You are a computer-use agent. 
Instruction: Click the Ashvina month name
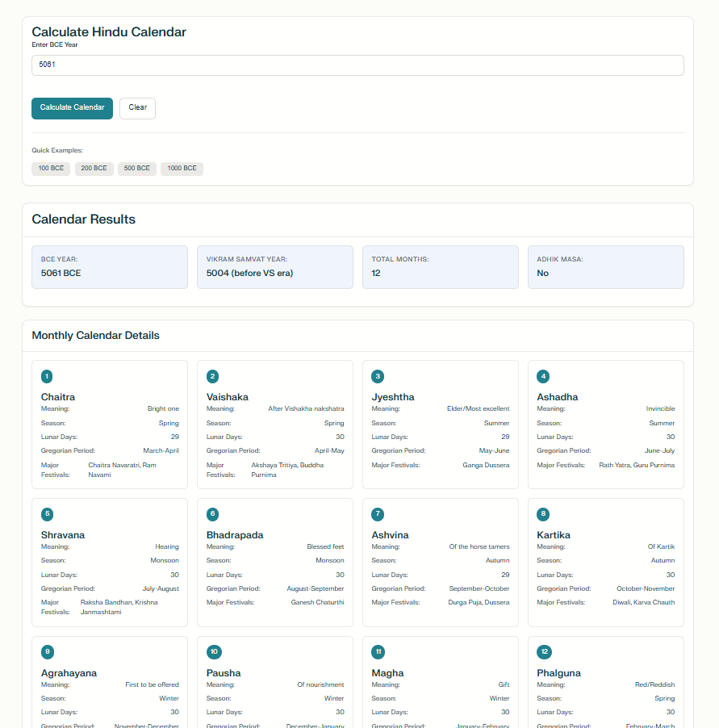(x=390, y=535)
